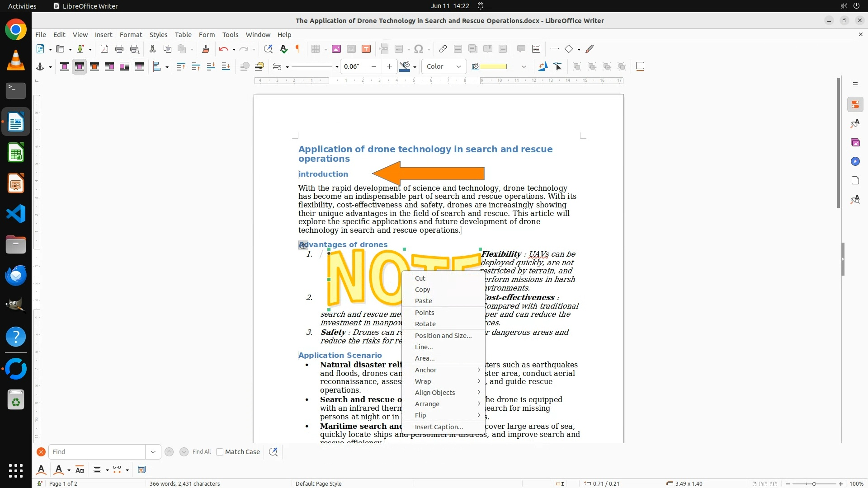Expand the line style dropdown arrow

[x=337, y=67]
